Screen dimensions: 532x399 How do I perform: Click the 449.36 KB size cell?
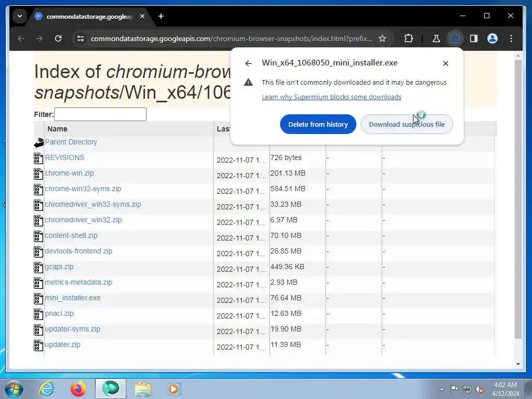coord(287,267)
